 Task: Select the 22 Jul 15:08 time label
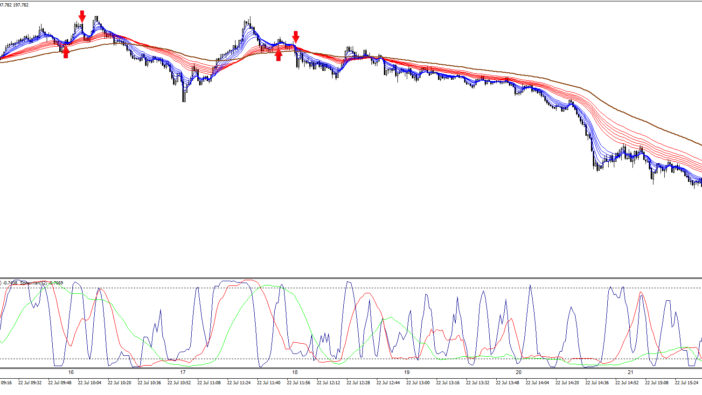click(657, 383)
